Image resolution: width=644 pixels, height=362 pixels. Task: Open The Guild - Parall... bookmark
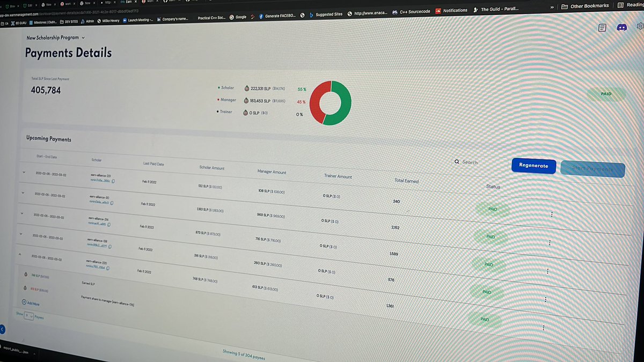coord(496,9)
